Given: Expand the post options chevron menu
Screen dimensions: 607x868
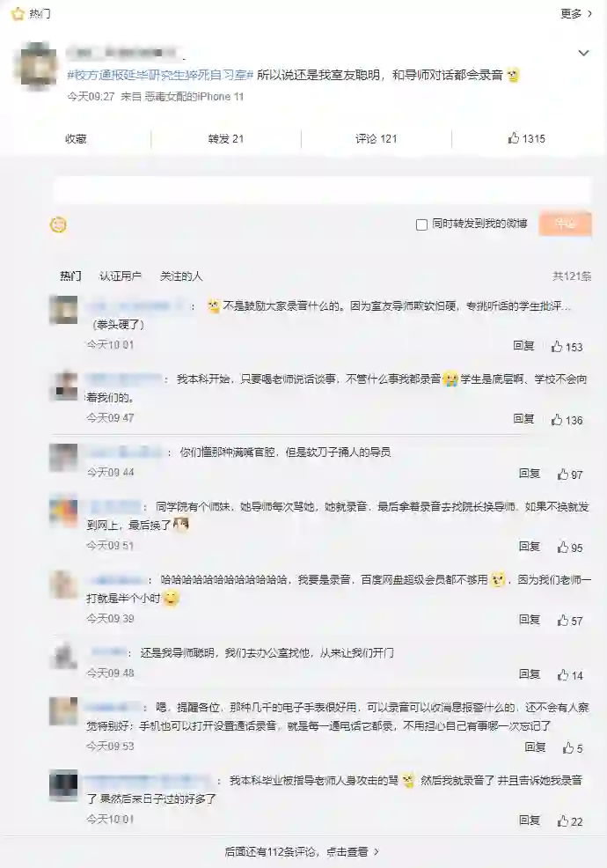Looking at the screenshot, I should [x=583, y=53].
